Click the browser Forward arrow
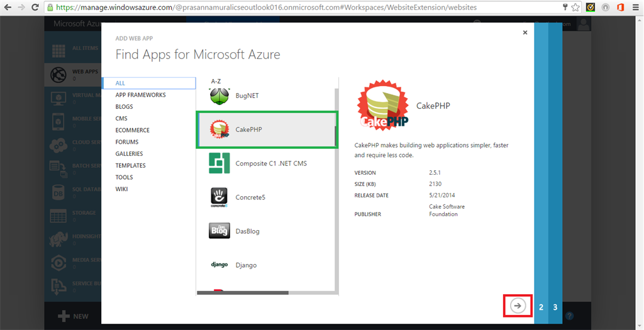 point(21,7)
